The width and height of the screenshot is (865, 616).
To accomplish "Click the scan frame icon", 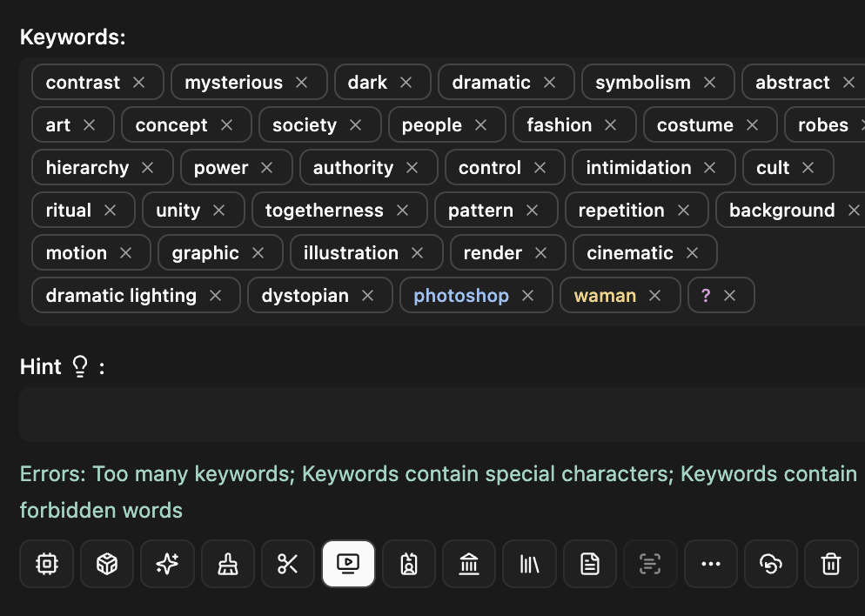I will coord(650,564).
